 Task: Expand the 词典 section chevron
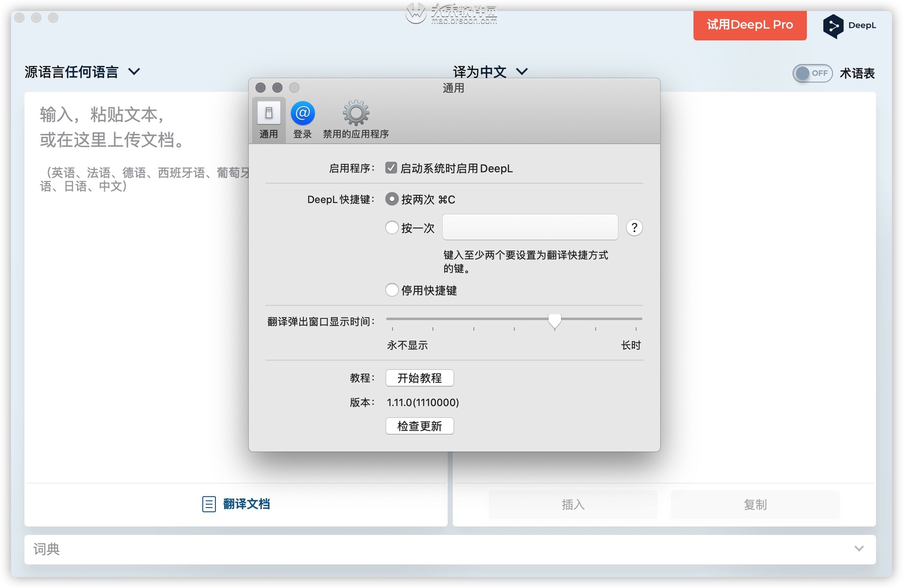coord(860,549)
